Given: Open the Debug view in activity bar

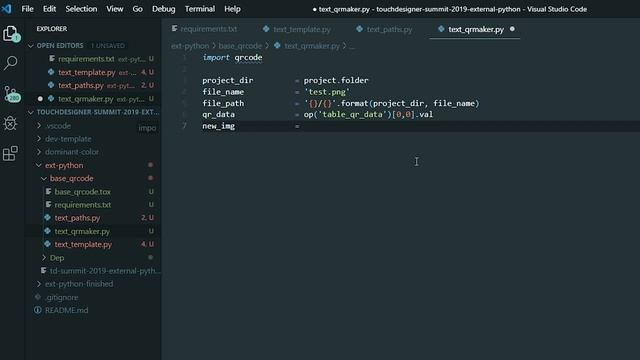Looking at the screenshot, I should [x=10, y=123].
